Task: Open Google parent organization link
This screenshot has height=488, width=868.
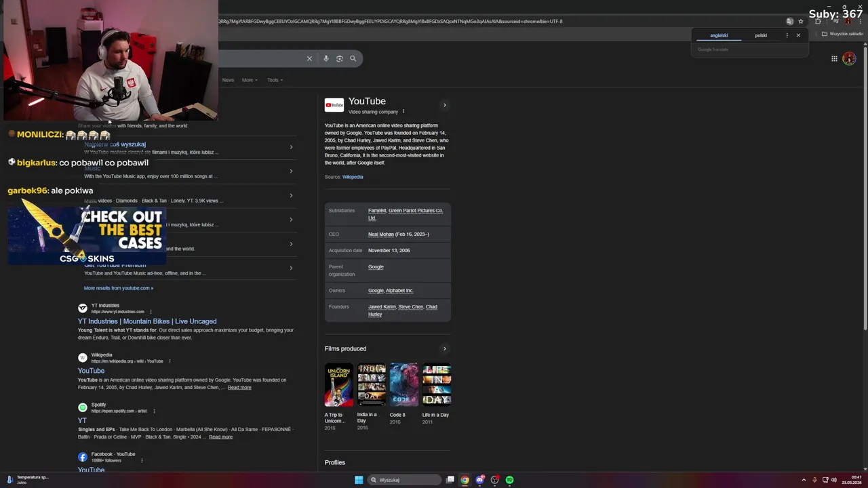Action: (x=376, y=266)
